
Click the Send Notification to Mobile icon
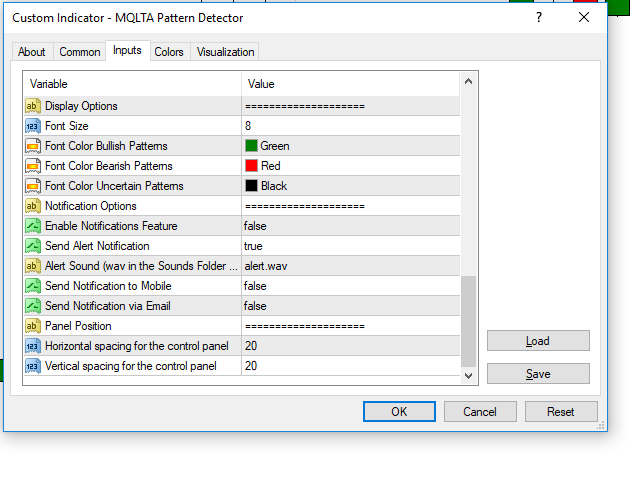[x=33, y=286]
